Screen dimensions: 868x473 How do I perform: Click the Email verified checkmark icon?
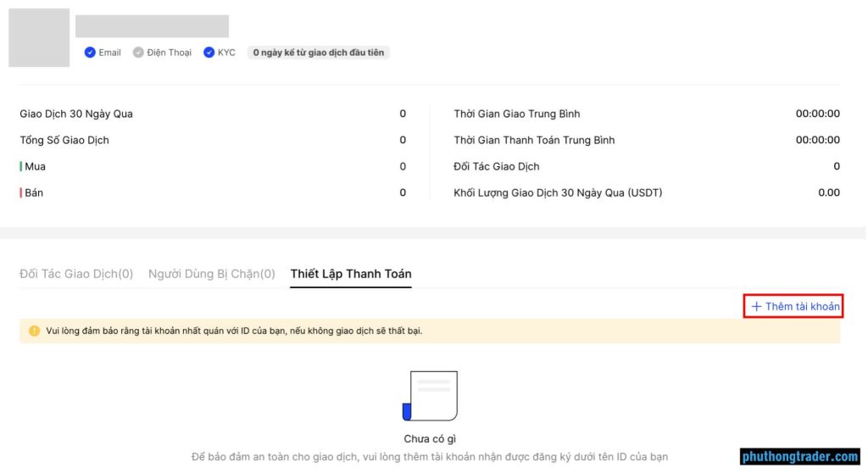click(90, 53)
